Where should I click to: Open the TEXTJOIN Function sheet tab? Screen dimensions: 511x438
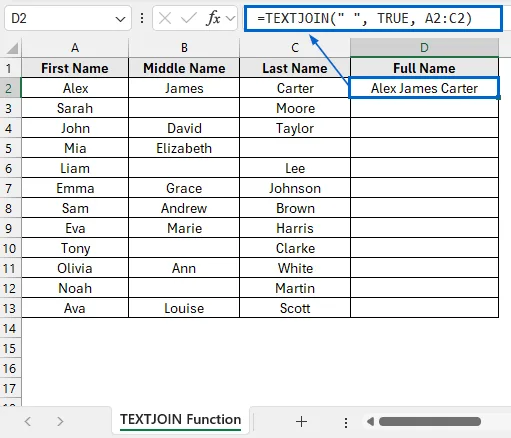[x=180, y=420]
